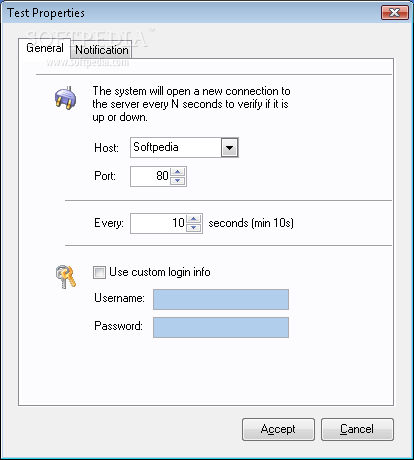The height and width of the screenshot is (460, 414).
Task: Decrease the Every seconds value down arrow
Action: (x=194, y=228)
